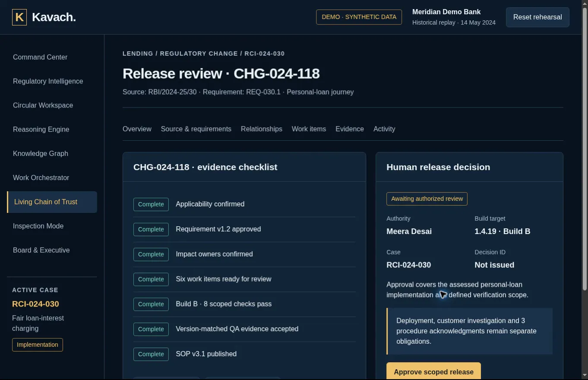Click the Implementation badge under Active Case
This screenshot has width=588, height=380.
tap(38, 345)
